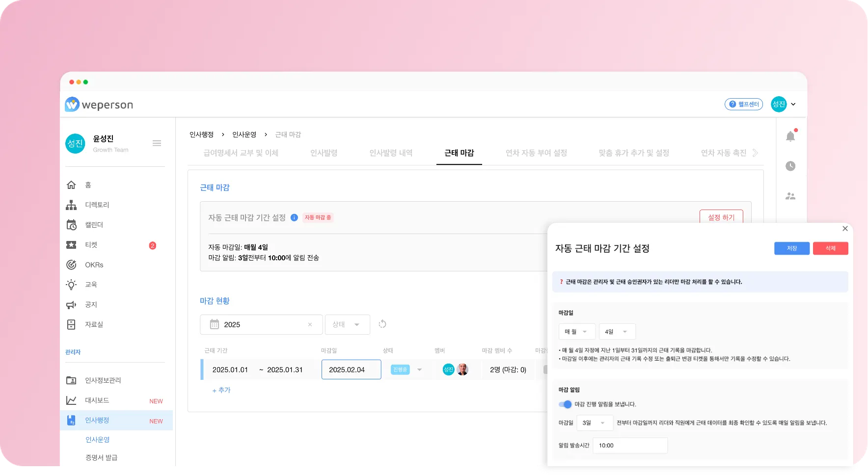Switch to the 연차 자동 촉진 tab
868x476 pixels.
(x=724, y=153)
